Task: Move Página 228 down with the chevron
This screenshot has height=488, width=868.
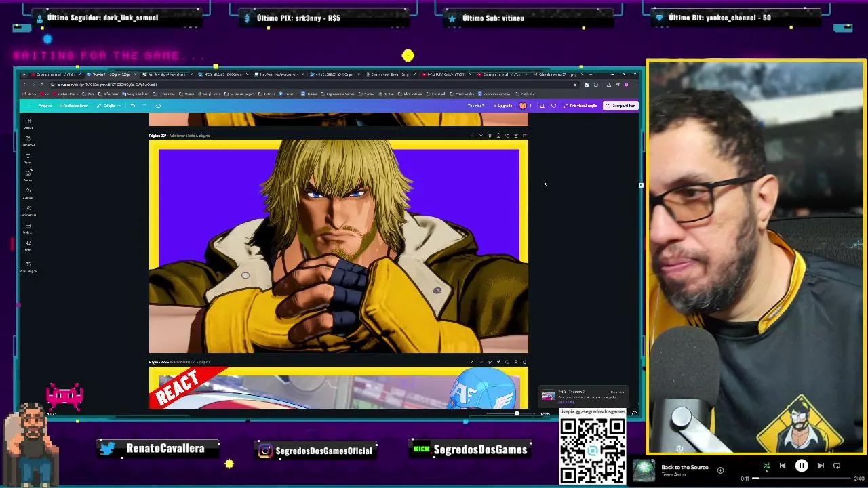Action: coord(481,362)
